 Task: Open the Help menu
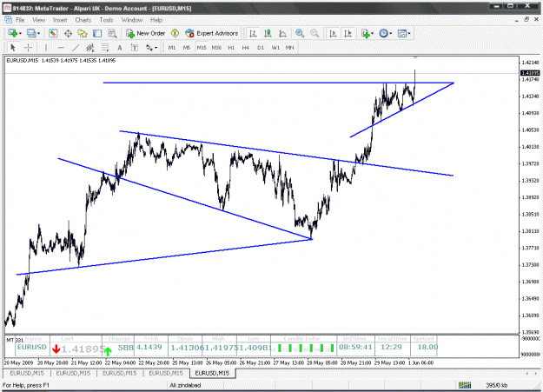[x=156, y=20]
